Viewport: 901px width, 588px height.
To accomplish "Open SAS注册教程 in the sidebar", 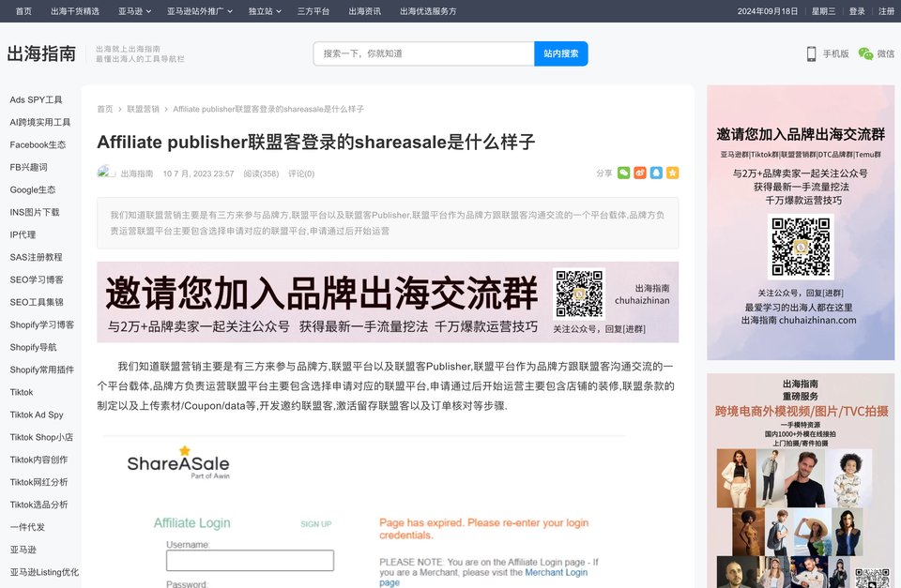I will point(36,257).
